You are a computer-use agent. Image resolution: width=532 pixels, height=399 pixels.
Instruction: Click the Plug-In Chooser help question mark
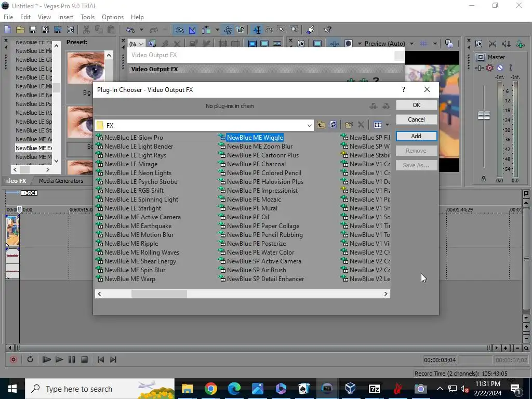coord(403,89)
